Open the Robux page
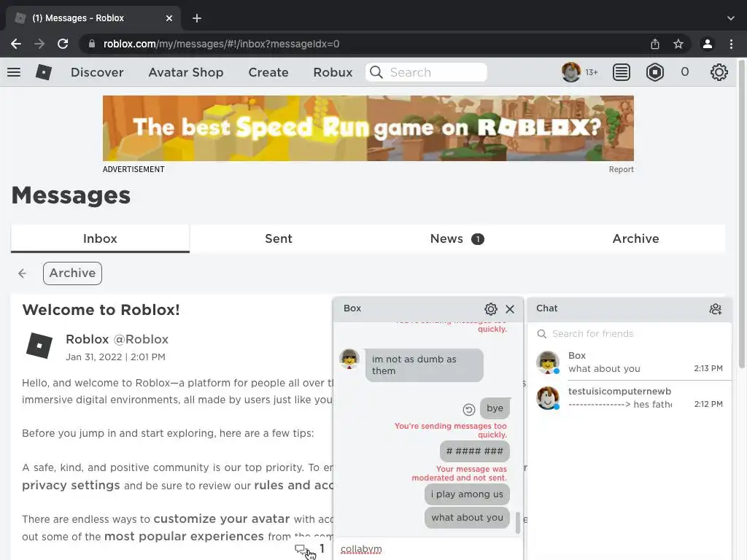747x560 pixels. (333, 72)
